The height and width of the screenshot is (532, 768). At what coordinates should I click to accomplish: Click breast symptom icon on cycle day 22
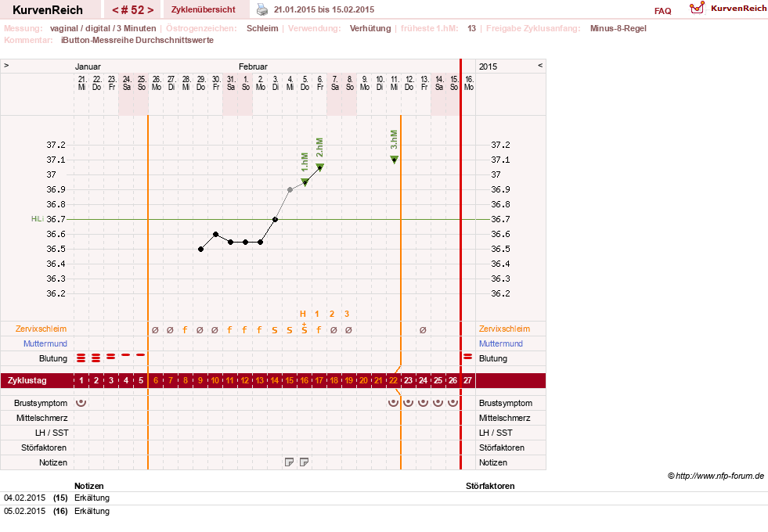pyautogui.click(x=393, y=403)
